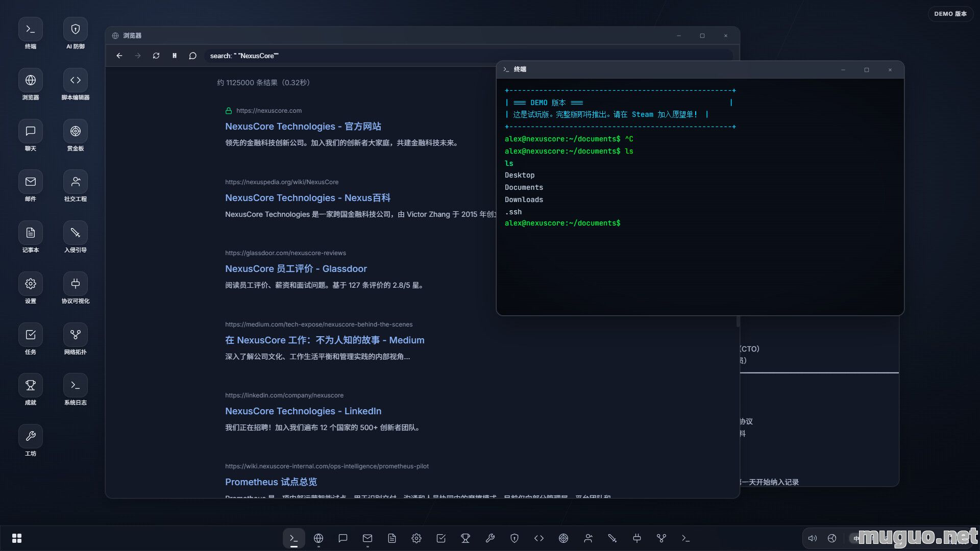Click the network topology icon in taskbar
980x551 pixels.
point(661,538)
